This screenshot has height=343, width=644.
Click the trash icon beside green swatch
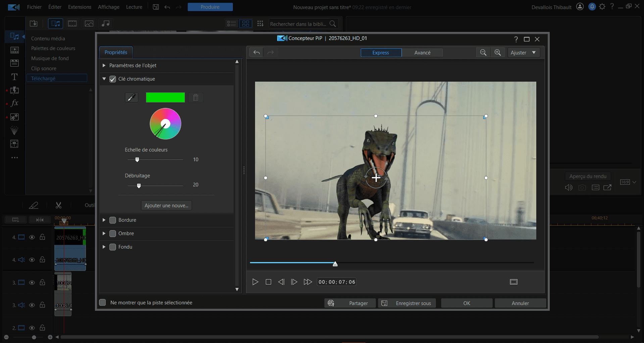196,97
